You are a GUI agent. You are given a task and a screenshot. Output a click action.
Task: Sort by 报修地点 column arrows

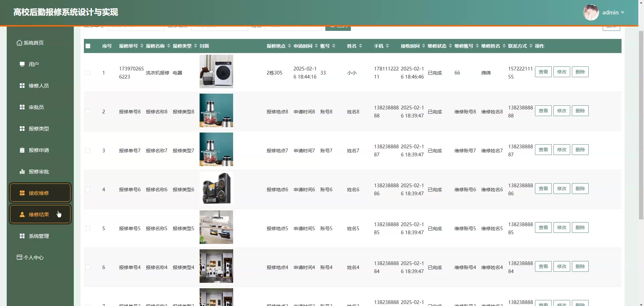[x=289, y=46]
